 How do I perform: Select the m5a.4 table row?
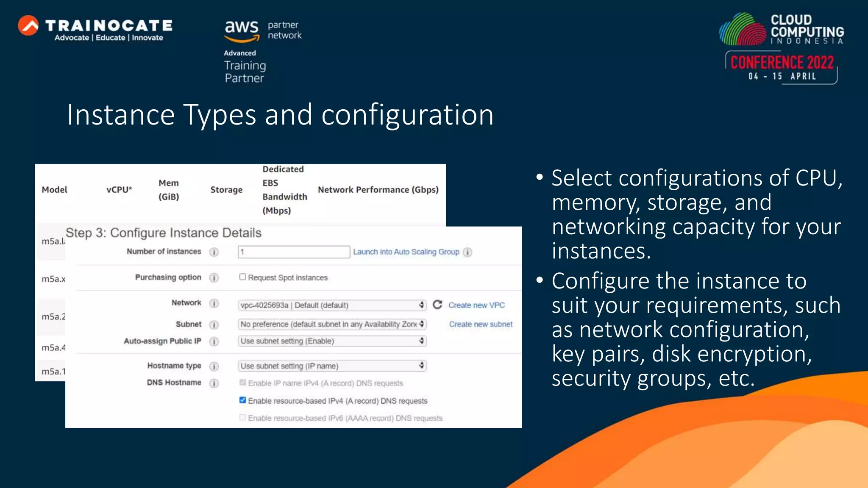coord(51,348)
